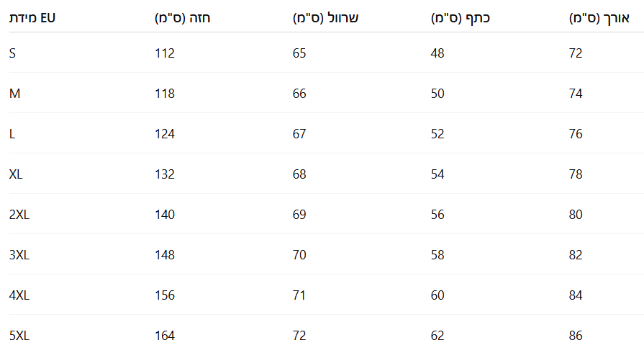This screenshot has width=644, height=353.
Task: Click length value 76 in L row
Action: click(576, 134)
